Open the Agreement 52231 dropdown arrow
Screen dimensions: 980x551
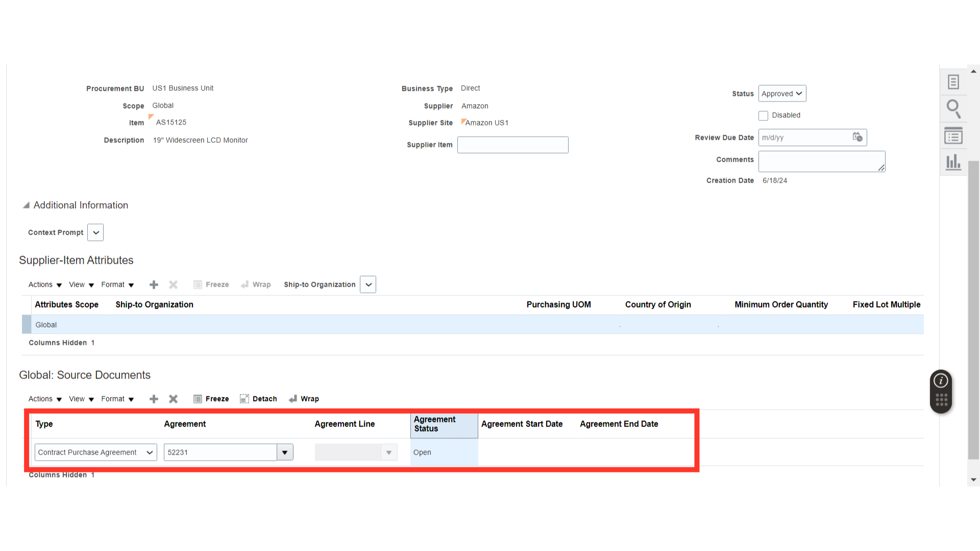pos(285,452)
